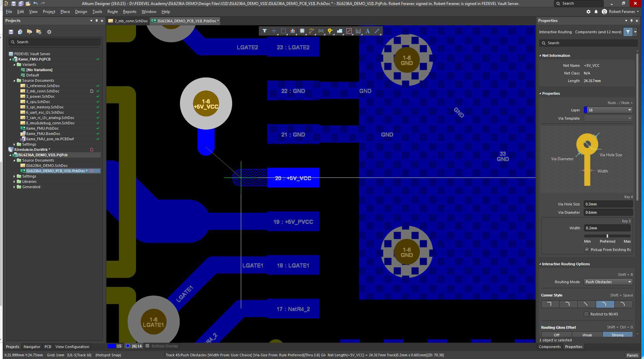Select the place polygon pour tool
The width and height of the screenshot is (644, 359).
click(x=339, y=31)
